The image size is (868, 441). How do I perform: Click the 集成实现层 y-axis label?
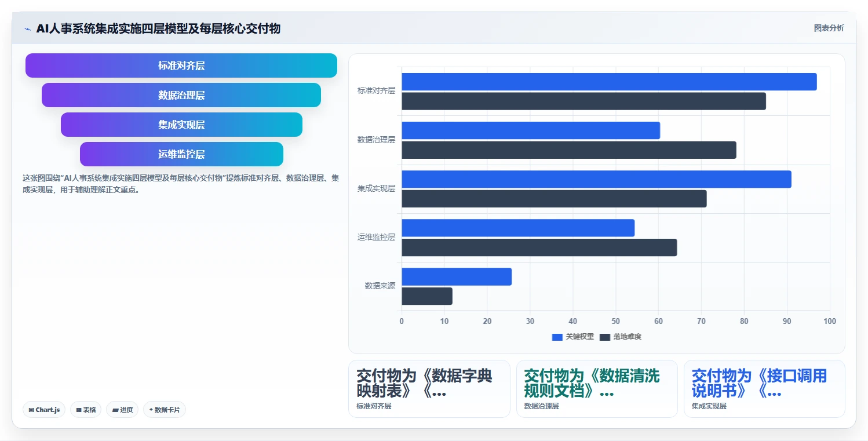[x=376, y=188]
